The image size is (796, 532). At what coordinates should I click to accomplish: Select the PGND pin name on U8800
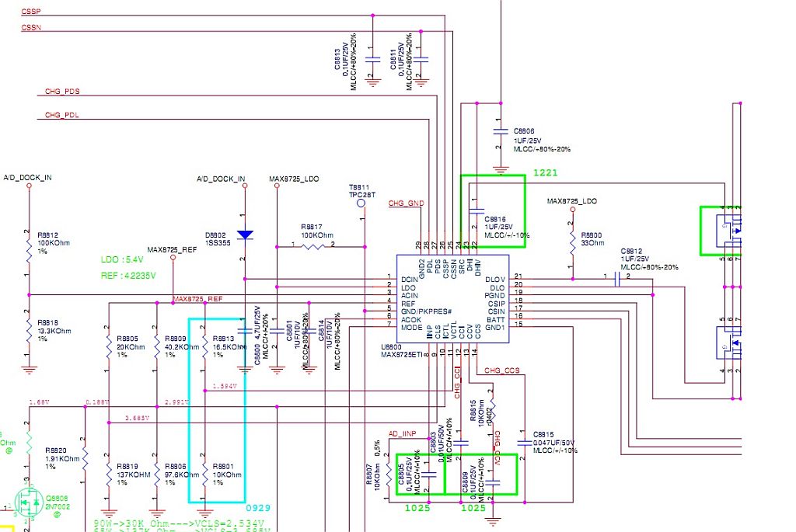click(x=494, y=295)
